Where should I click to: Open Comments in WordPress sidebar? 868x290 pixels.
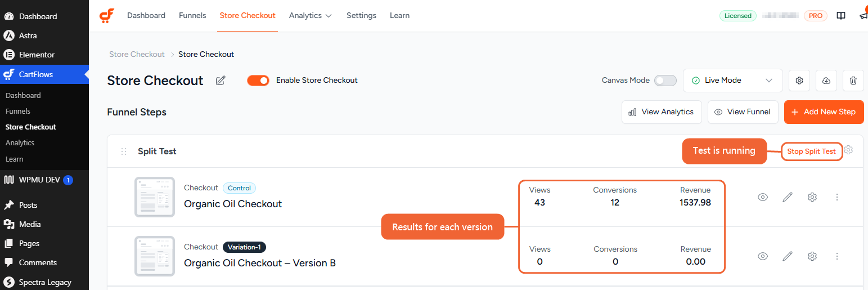click(44, 262)
